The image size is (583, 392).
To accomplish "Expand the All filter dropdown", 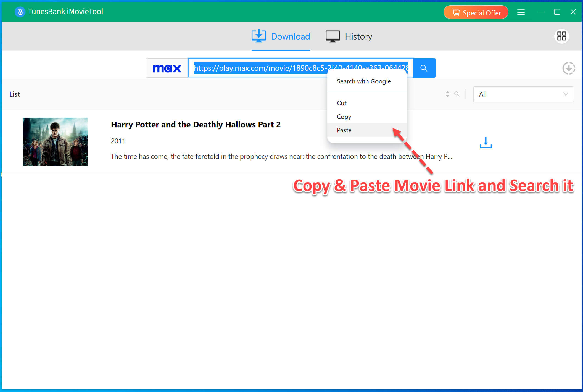I will 523,94.
